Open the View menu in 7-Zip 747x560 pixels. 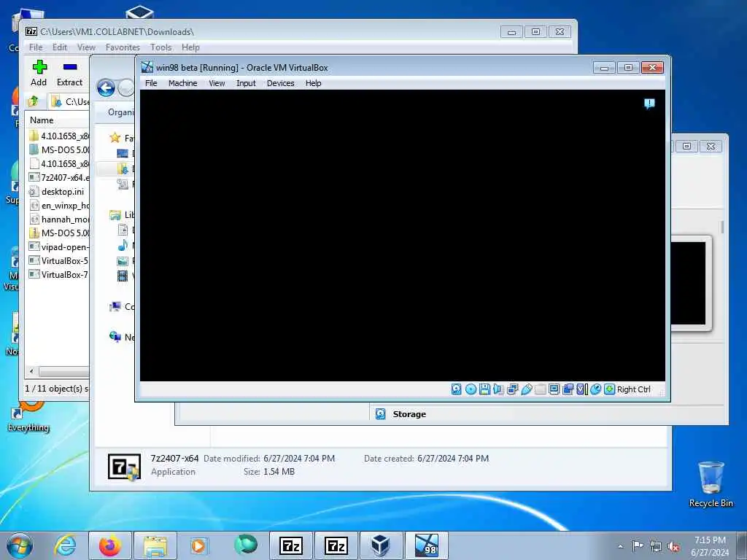click(x=86, y=47)
